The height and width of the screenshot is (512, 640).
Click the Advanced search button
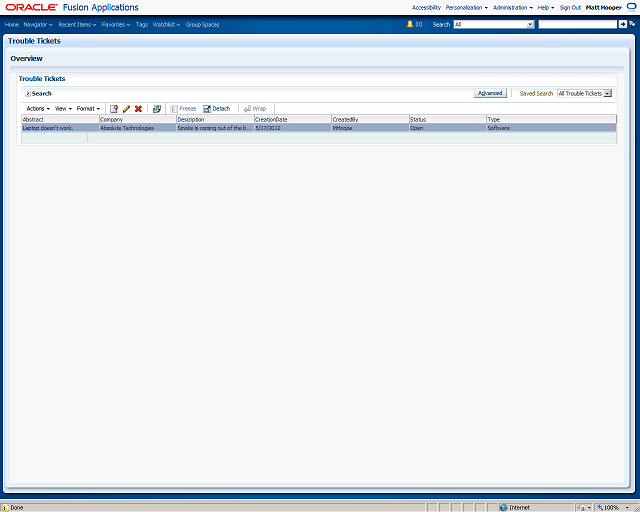coord(490,93)
